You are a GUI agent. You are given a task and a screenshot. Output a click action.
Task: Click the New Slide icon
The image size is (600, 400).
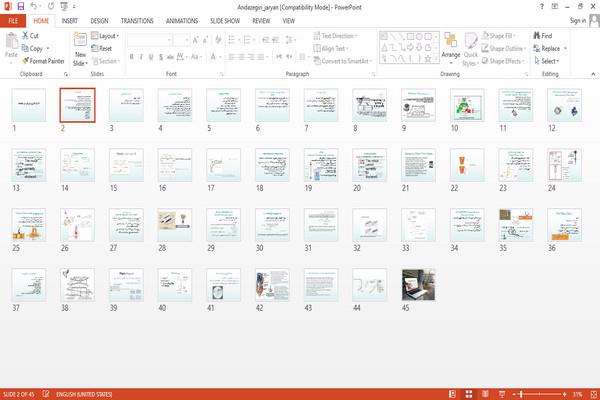click(x=80, y=39)
